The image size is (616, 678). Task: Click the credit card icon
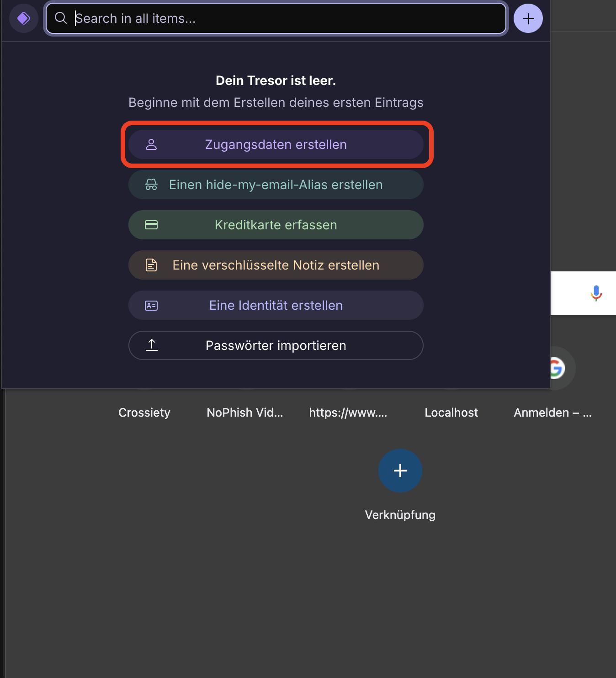pos(151,225)
